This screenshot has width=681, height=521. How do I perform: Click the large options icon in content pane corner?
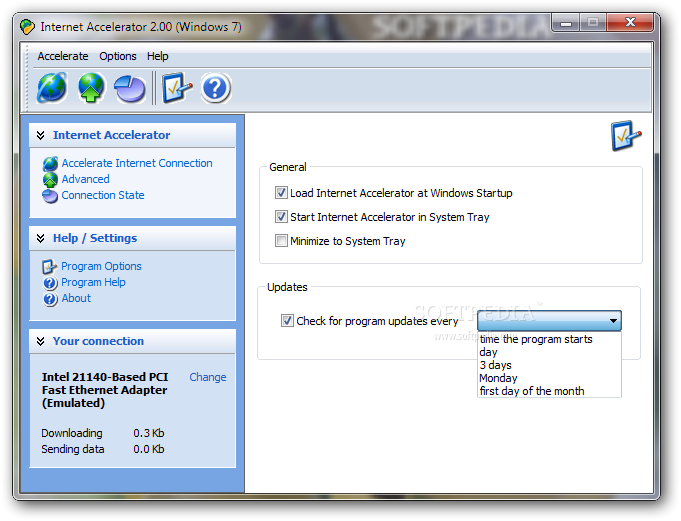point(626,136)
